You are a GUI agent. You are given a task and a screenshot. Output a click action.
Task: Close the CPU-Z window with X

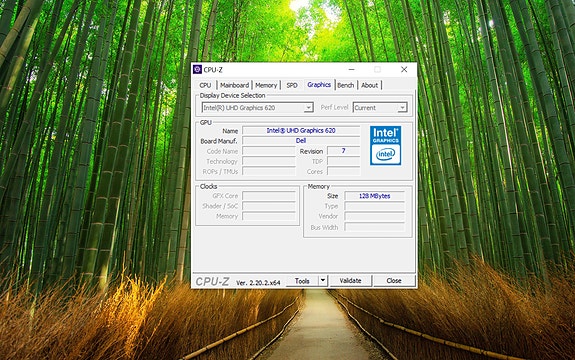coord(404,69)
